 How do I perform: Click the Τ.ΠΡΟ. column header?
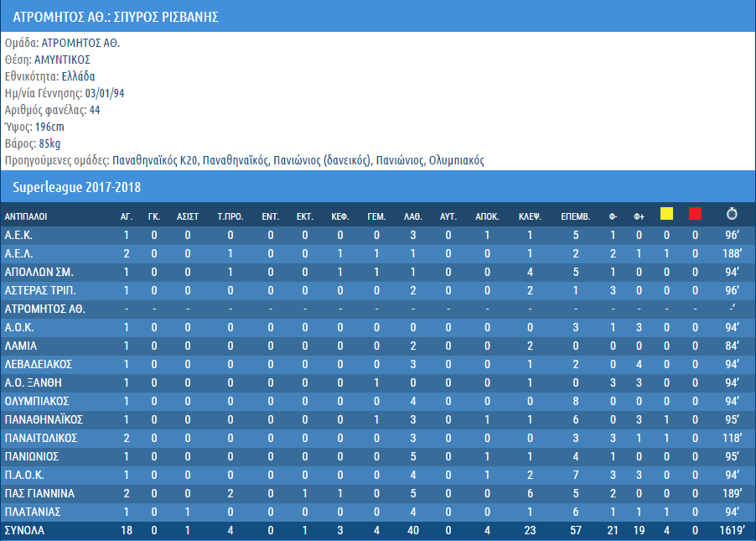pyautogui.click(x=230, y=216)
